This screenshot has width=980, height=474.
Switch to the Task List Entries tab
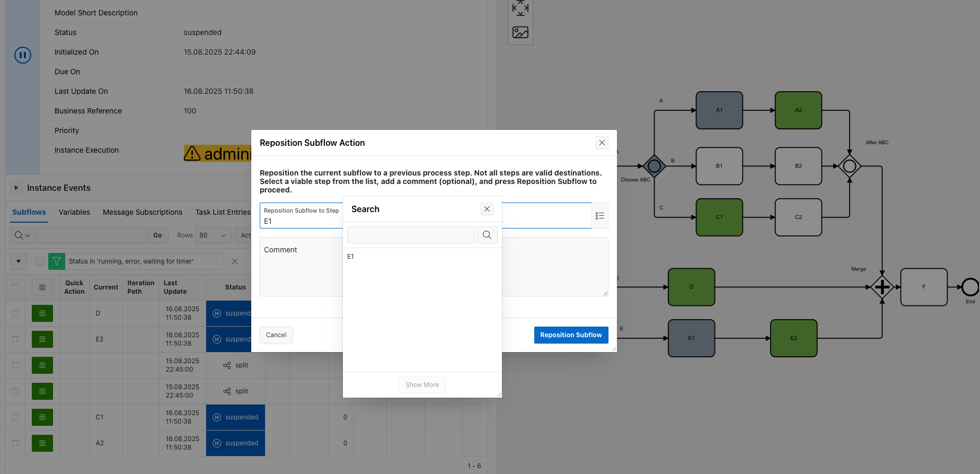(223, 212)
